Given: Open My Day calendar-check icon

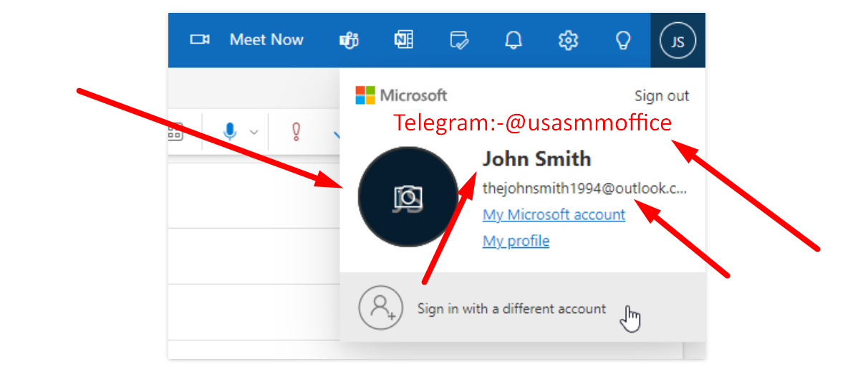Looking at the screenshot, I should pyautogui.click(x=459, y=40).
